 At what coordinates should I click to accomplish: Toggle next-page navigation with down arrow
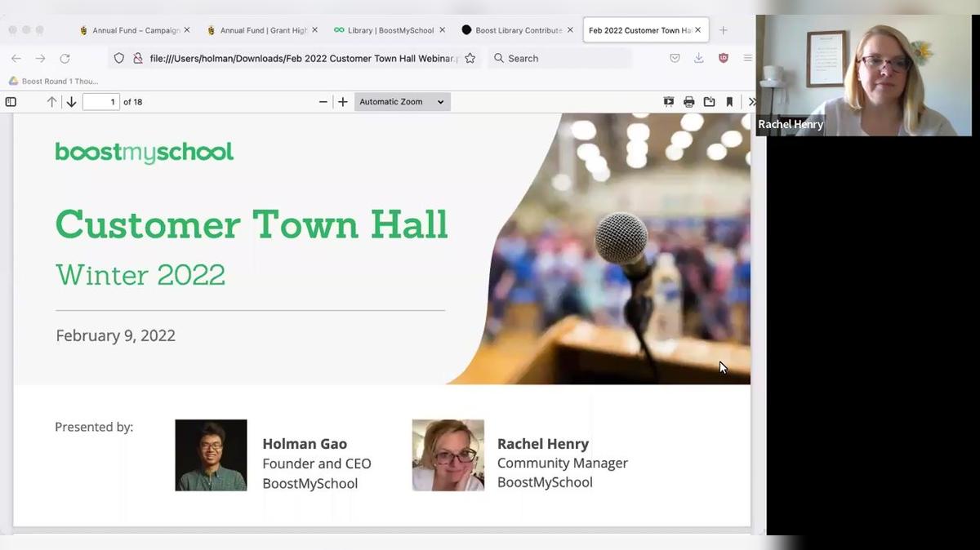[x=71, y=101]
